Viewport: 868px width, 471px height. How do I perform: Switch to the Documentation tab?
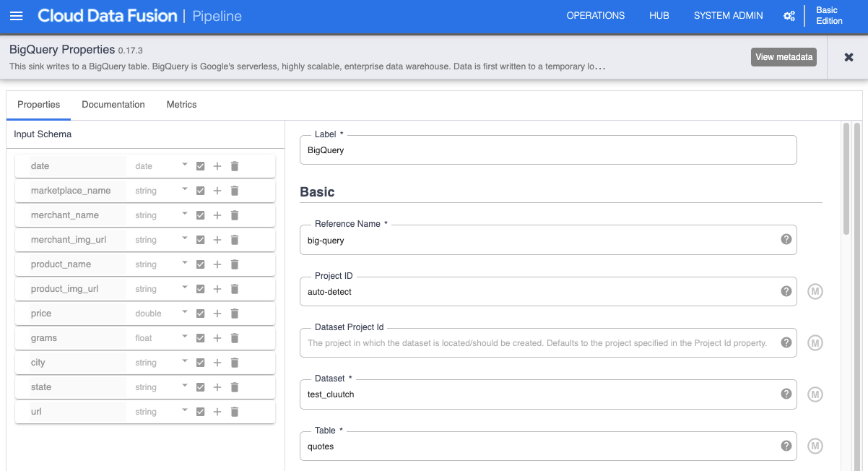click(x=113, y=105)
